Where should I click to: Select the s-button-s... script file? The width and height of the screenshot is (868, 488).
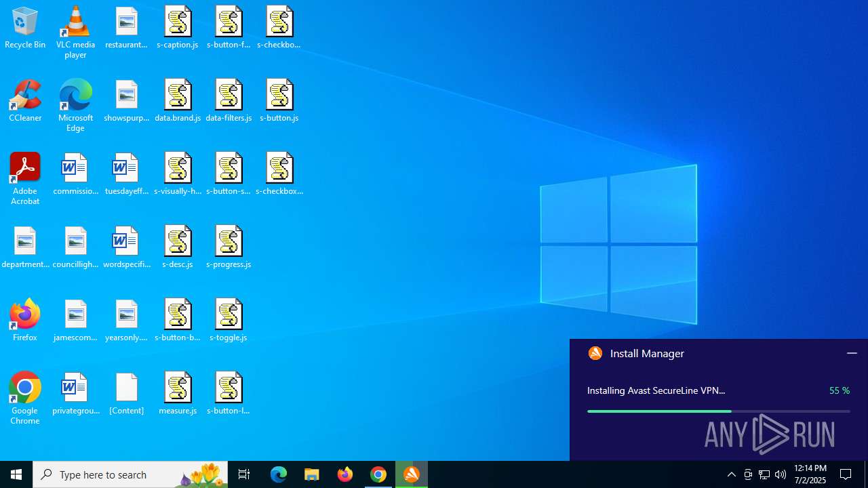(x=229, y=174)
